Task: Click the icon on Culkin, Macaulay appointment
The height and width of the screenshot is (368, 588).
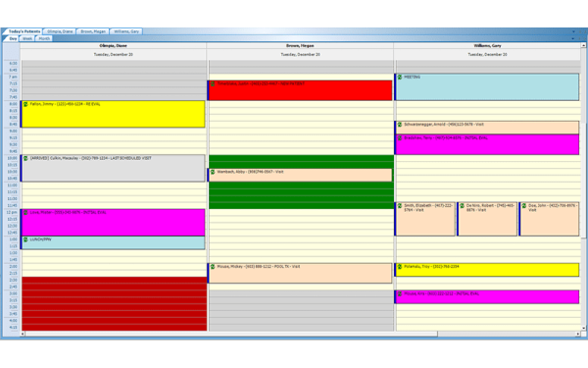Action: (x=25, y=158)
